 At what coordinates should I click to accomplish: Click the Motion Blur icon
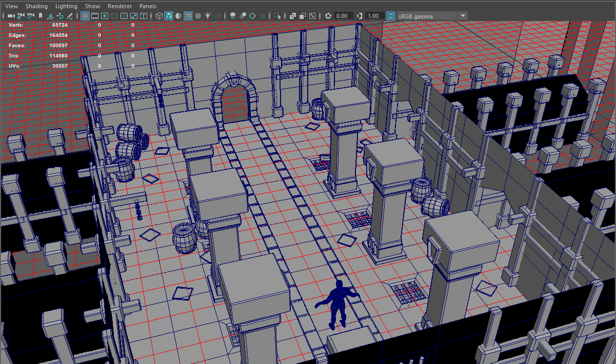[243, 16]
